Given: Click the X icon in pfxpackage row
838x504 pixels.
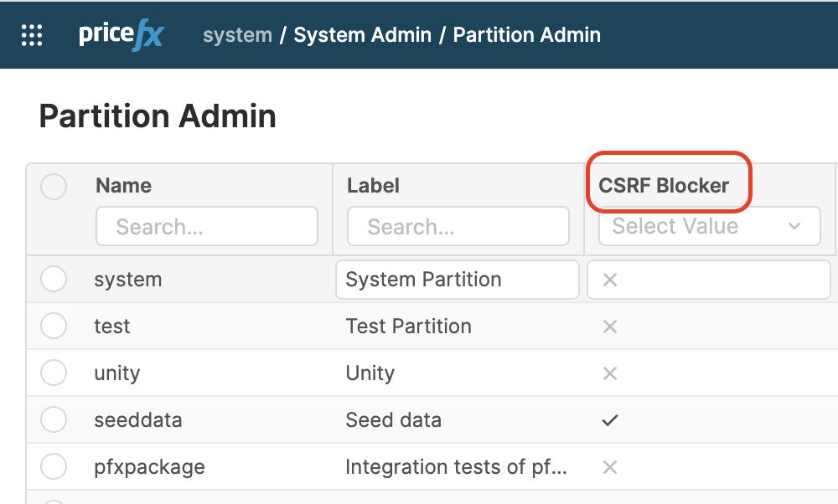Looking at the screenshot, I should click(x=610, y=467).
